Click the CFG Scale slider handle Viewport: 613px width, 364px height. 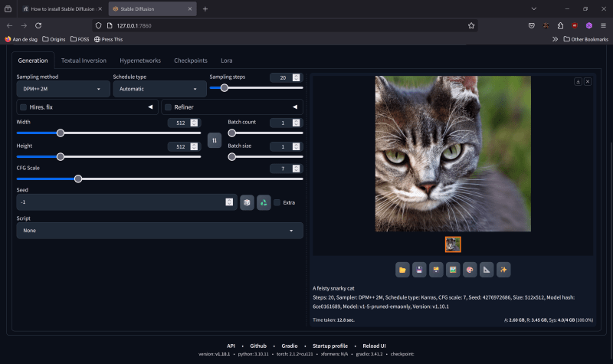pos(78,179)
